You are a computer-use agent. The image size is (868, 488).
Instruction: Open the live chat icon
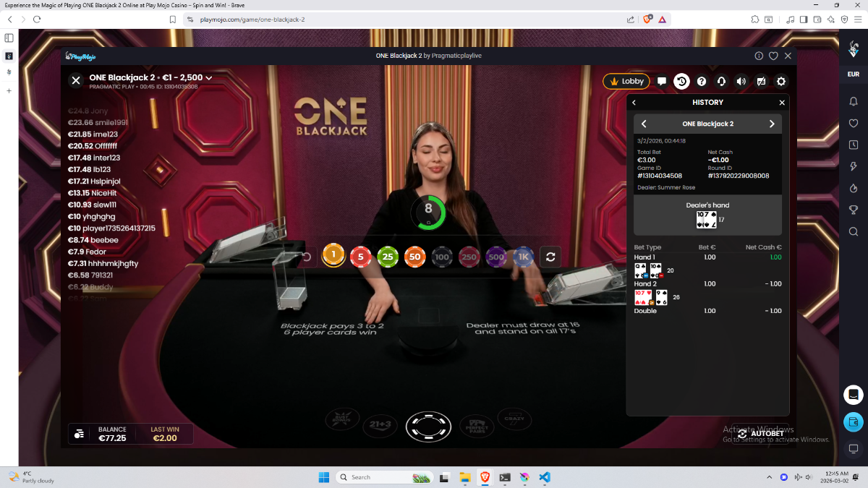tap(662, 82)
